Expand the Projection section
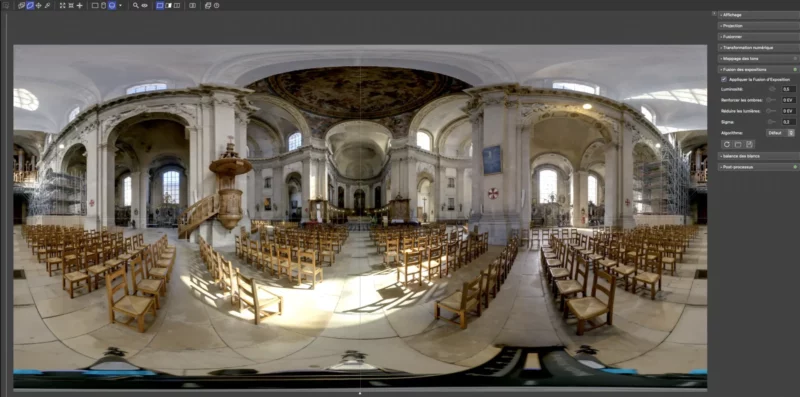Image resolution: width=800 pixels, height=397 pixels. 759,26
